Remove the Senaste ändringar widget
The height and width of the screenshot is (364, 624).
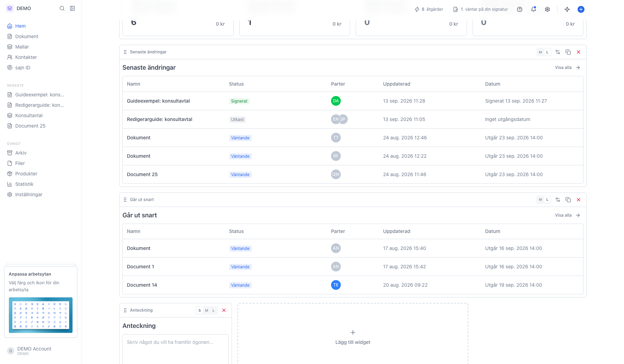[x=579, y=52]
